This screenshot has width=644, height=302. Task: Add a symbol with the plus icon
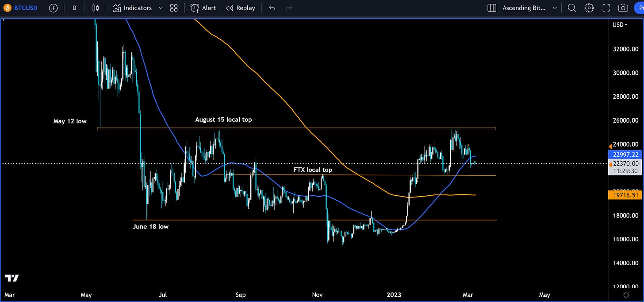click(x=53, y=8)
